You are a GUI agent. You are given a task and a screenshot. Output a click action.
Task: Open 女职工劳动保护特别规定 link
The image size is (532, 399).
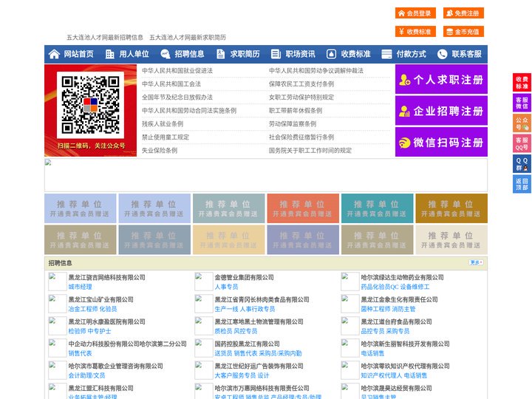(301, 97)
